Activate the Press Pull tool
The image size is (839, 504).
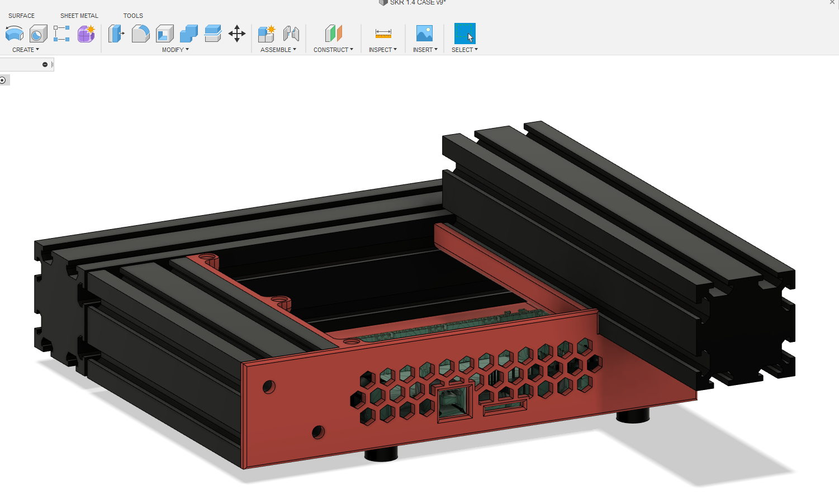(x=116, y=34)
